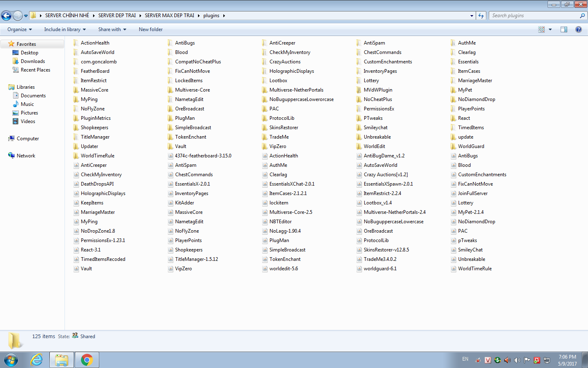Select the lowercase update folder icon
The image size is (588, 368).
(453, 137)
